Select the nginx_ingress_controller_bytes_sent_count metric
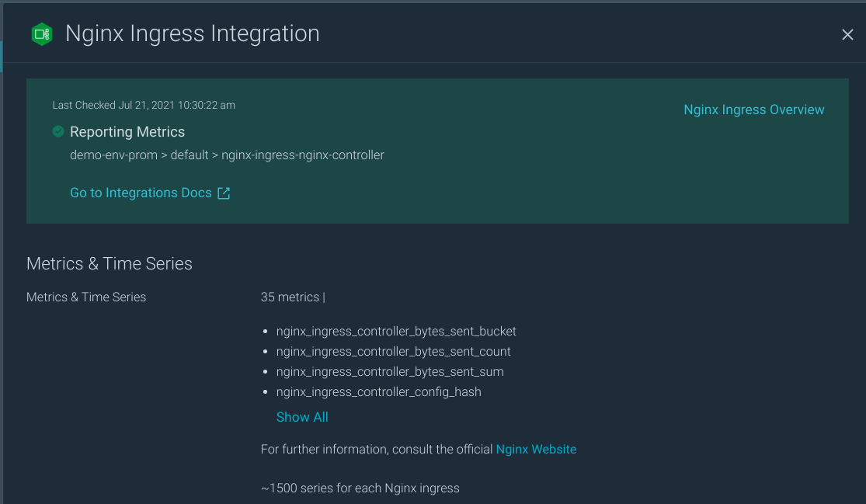 393,351
